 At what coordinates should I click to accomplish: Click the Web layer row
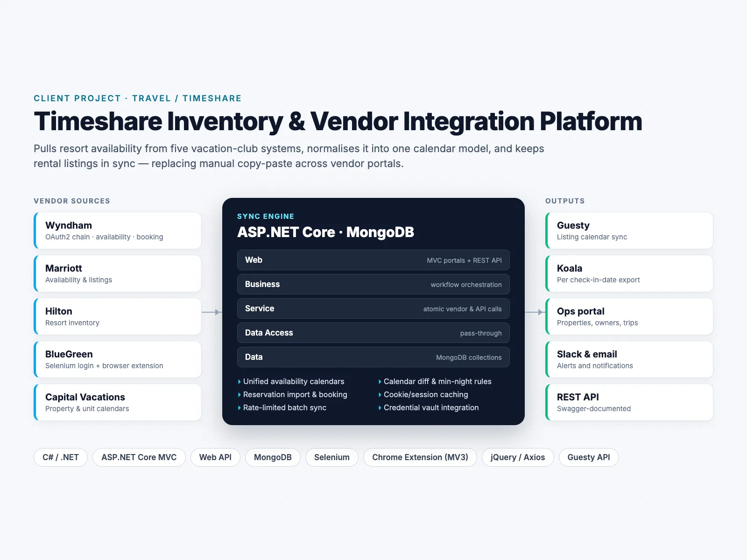click(x=373, y=260)
